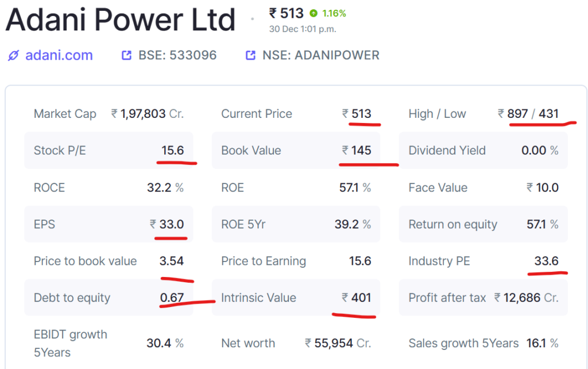Open the BSE: 533096 listing link

177,55
